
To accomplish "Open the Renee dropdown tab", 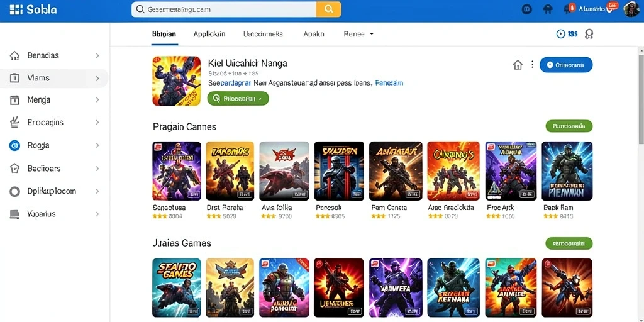I will pyautogui.click(x=358, y=34).
